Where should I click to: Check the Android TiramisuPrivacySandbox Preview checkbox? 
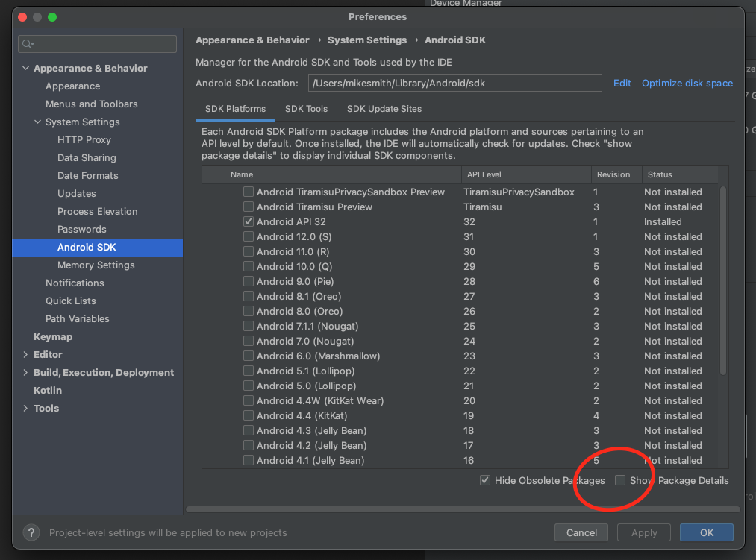pyautogui.click(x=249, y=192)
